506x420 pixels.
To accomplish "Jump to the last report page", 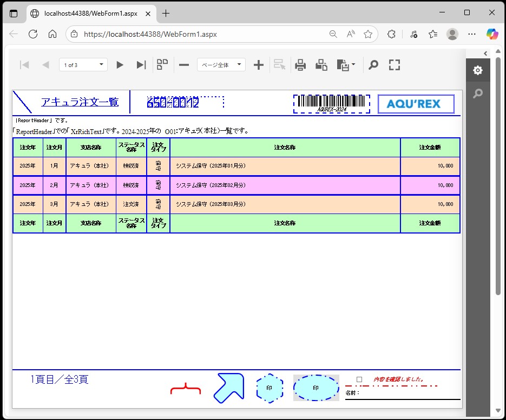I will click(141, 65).
